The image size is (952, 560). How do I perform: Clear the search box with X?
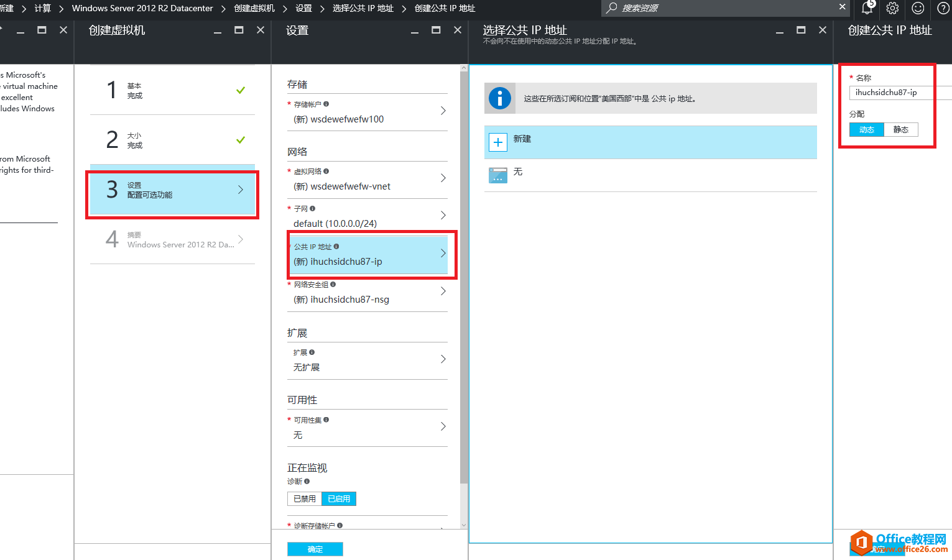[x=843, y=7]
